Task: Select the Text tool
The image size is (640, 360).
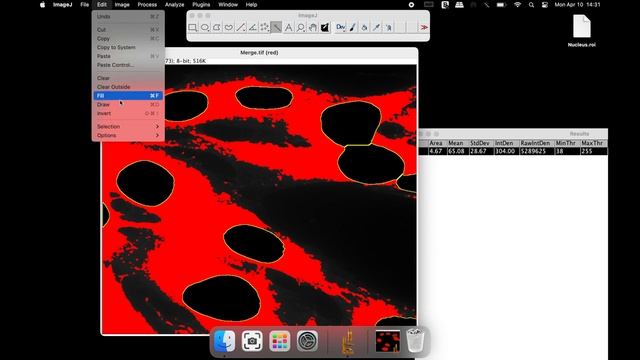Action: [x=289, y=27]
